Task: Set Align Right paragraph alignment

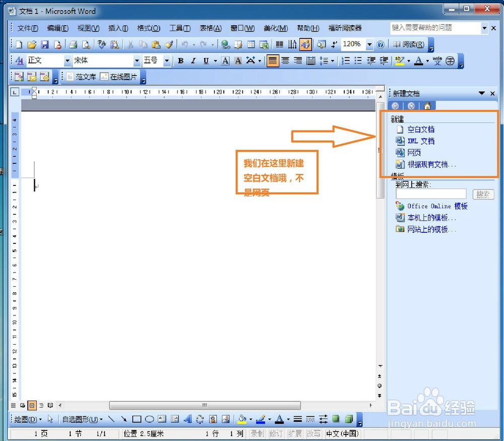Action: (x=298, y=60)
